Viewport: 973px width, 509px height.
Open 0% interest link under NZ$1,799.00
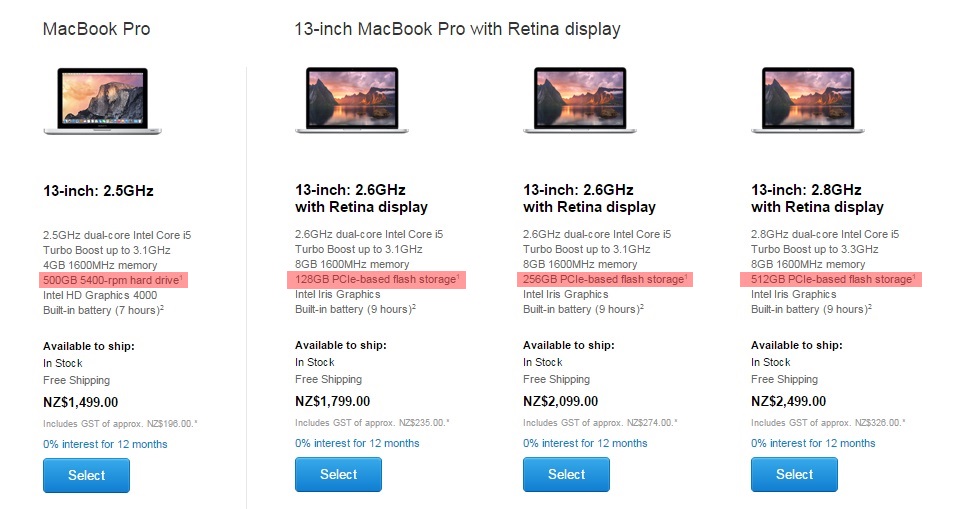pos(357,443)
